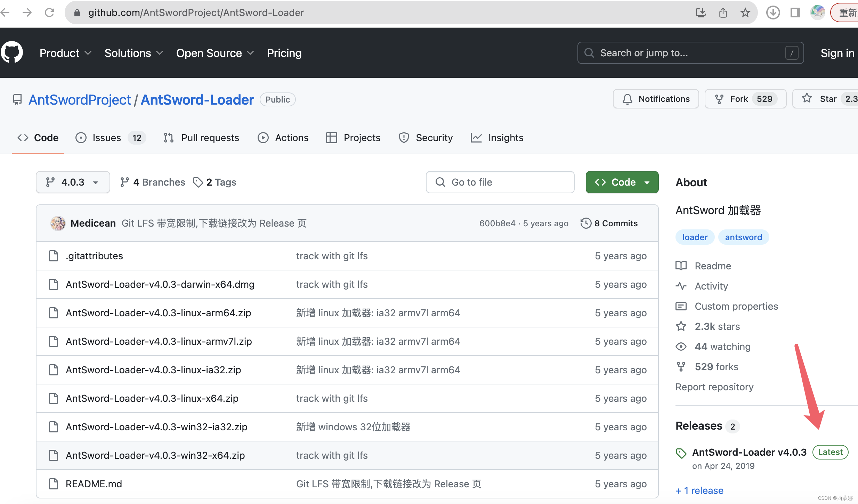Click bell icon in Notifications button
Screen dimensions: 858x504
627,99
